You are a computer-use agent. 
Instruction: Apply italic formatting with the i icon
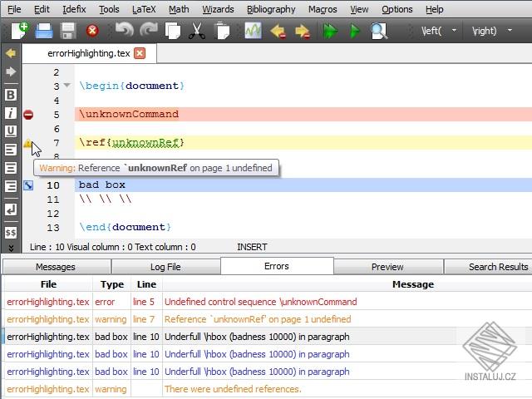(11, 113)
